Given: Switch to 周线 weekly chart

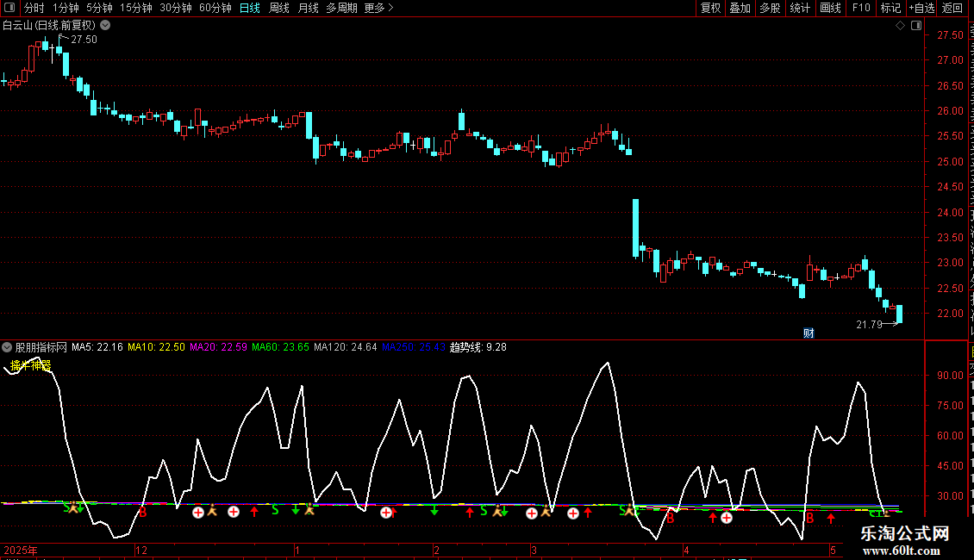Looking at the screenshot, I should 279,8.
